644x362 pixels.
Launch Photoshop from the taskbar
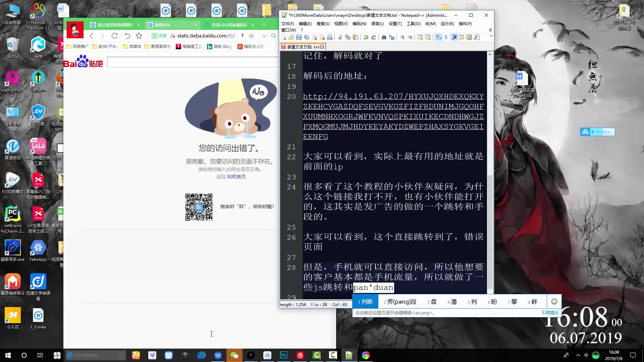tap(283, 355)
